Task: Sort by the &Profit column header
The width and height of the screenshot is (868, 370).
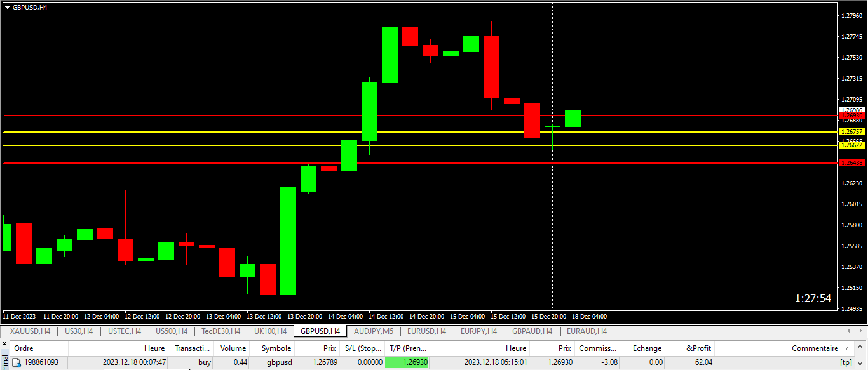Action: pyautogui.click(x=699, y=348)
